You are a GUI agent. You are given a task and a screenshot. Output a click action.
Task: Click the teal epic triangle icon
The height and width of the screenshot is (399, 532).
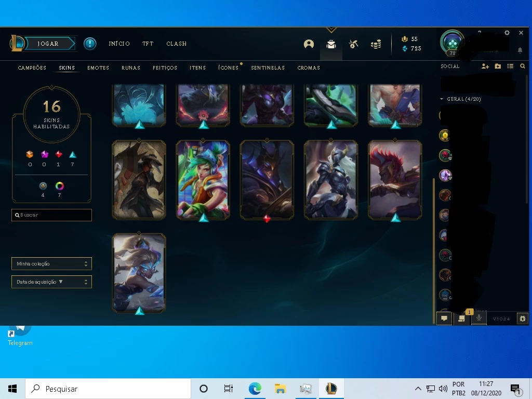(x=73, y=155)
